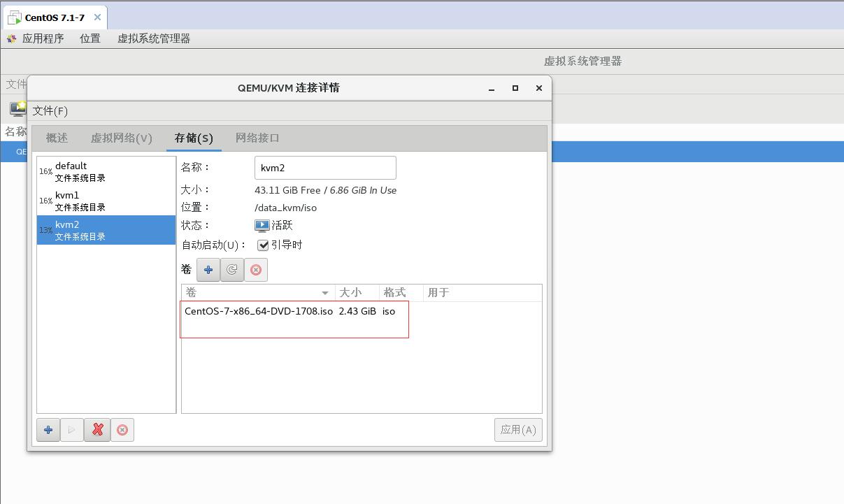Close the CentOS 7.1-7 tab
The height and width of the screenshot is (504, 844).
[x=97, y=17]
